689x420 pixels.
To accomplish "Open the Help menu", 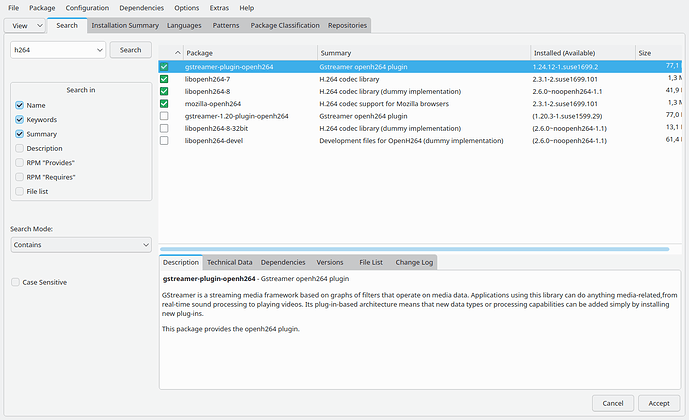I will tap(247, 8).
